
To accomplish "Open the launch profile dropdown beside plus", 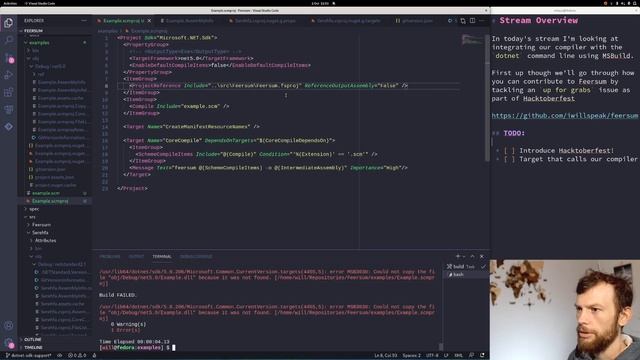I will [x=464, y=256].
